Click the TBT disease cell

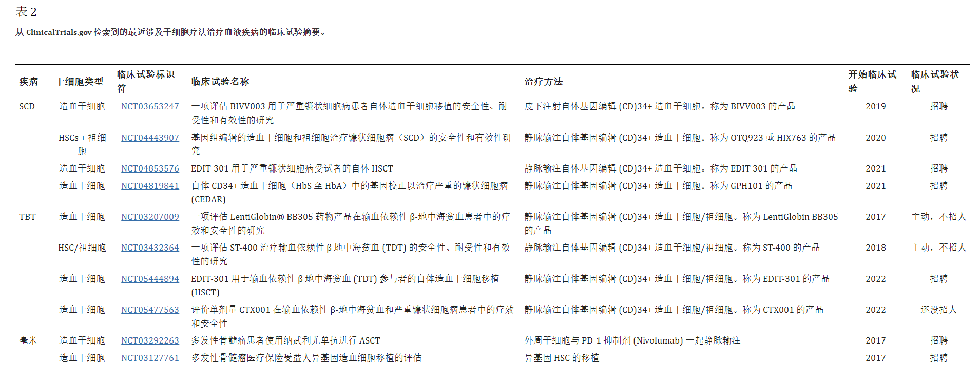27,217
